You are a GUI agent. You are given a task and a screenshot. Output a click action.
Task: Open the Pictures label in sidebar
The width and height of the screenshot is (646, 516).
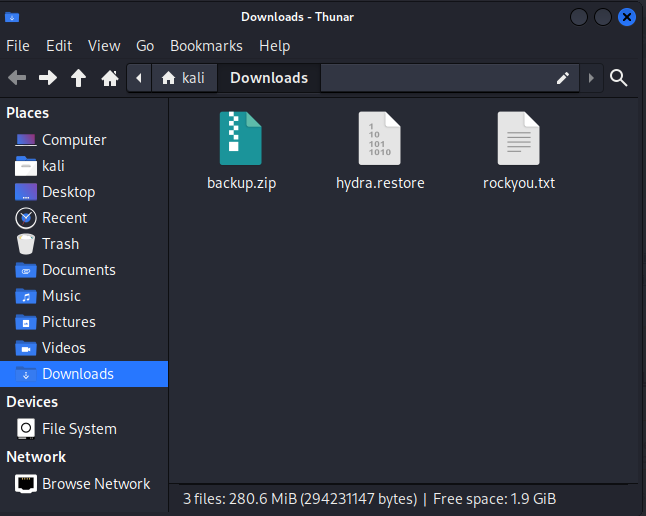point(69,322)
